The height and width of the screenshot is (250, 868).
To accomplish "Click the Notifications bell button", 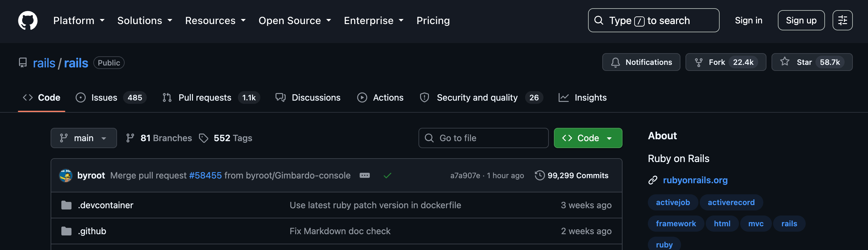I will 641,62.
